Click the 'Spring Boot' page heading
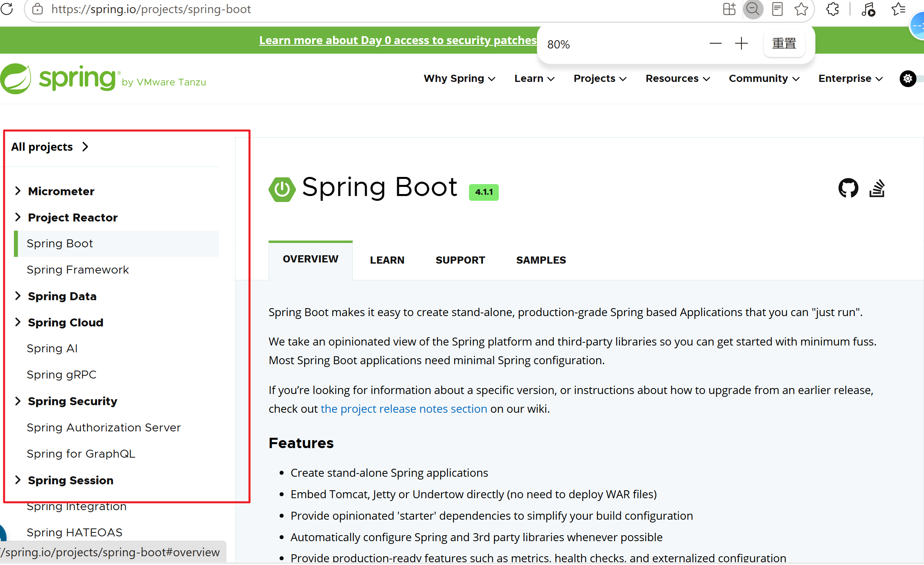 click(x=379, y=187)
